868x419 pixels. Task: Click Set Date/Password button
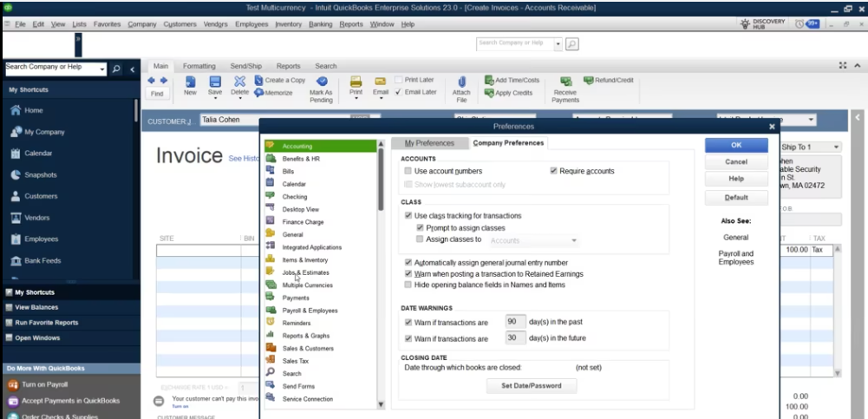(532, 386)
